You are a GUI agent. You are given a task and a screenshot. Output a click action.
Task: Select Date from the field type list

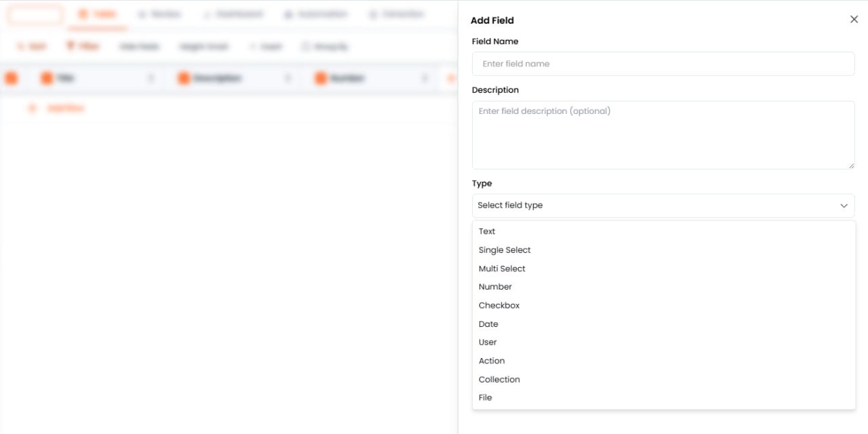pyautogui.click(x=488, y=324)
